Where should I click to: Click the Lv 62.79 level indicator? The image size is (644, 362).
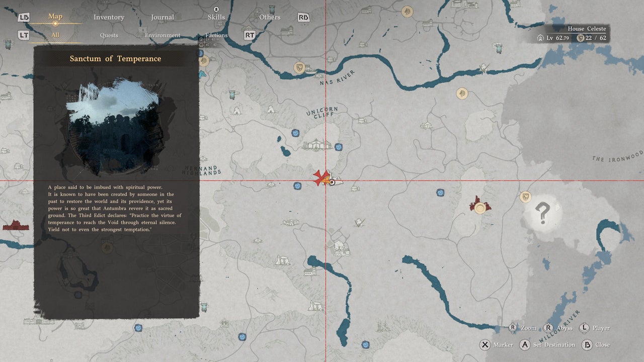(554, 38)
